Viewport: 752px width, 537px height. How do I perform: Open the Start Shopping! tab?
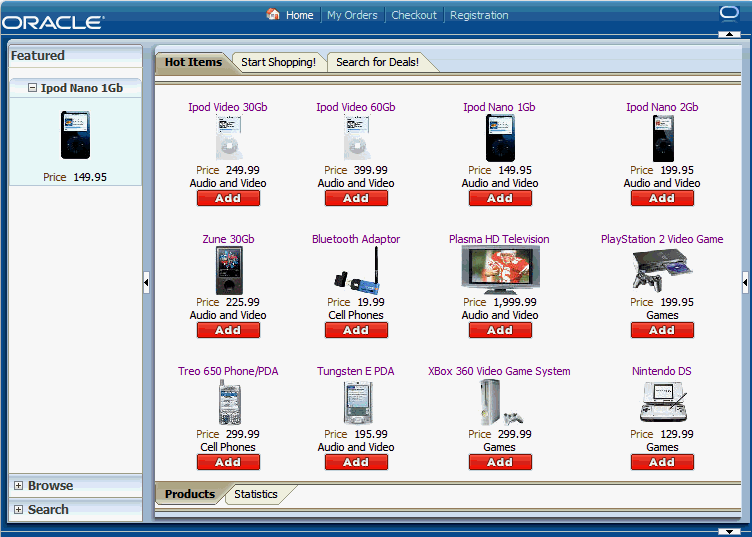click(x=278, y=62)
